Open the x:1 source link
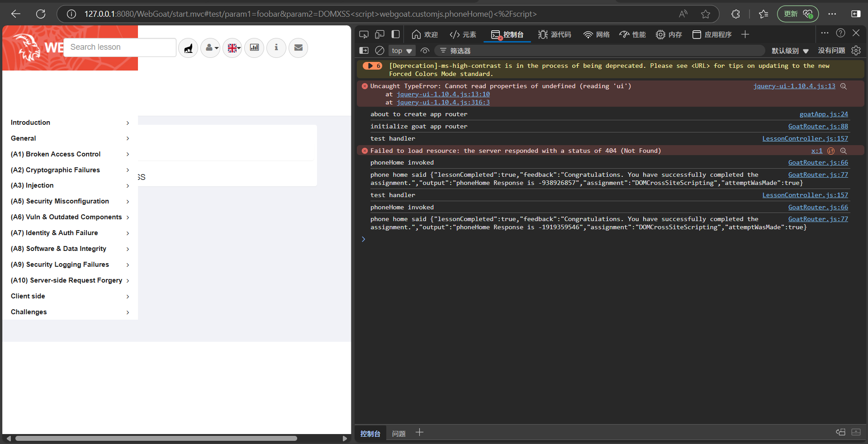The width and height of the screenshot is (868, 444). 817,151
